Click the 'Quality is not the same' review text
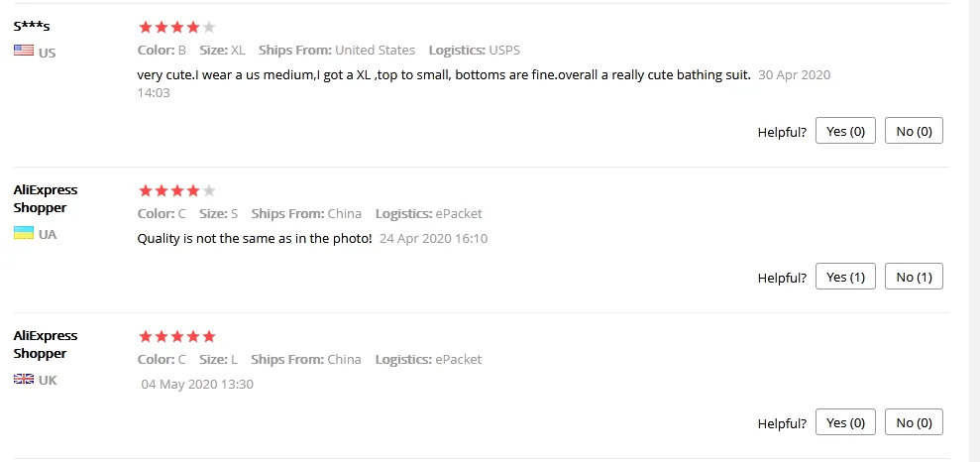This screenshot has height=462, width=980. click(255, 238)
